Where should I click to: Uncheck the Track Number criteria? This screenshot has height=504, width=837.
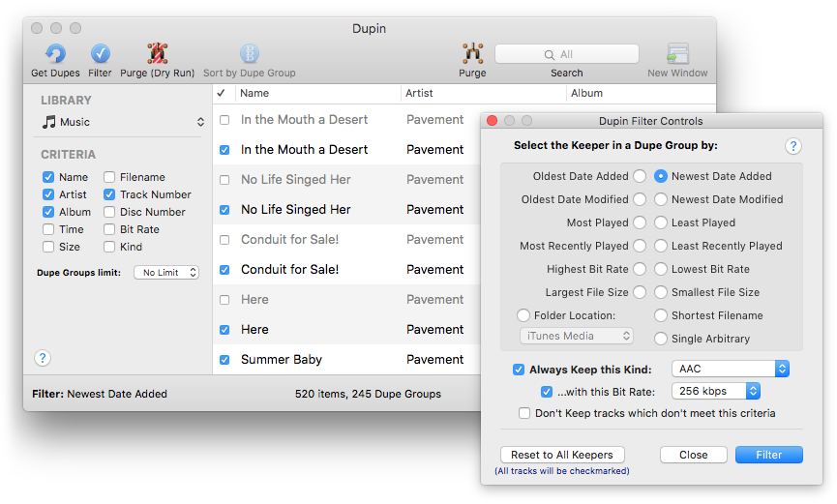click(x=109, y=194)
